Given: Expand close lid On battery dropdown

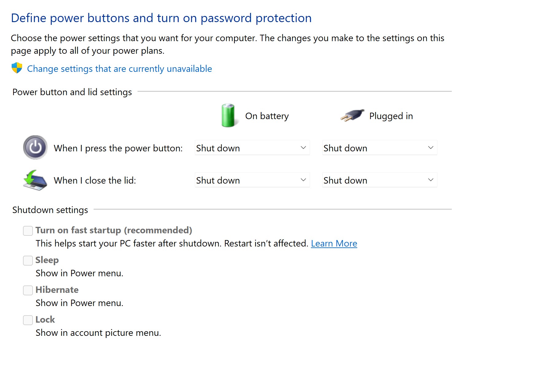Looking at the screenshot, I should click(x=252, y=180).
